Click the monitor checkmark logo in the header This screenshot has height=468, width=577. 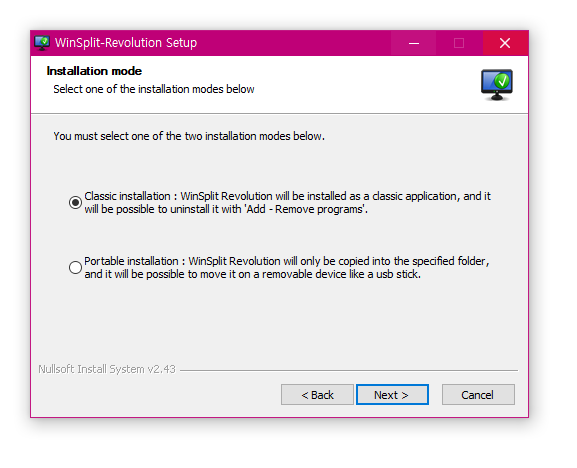[x=497, y=85]
